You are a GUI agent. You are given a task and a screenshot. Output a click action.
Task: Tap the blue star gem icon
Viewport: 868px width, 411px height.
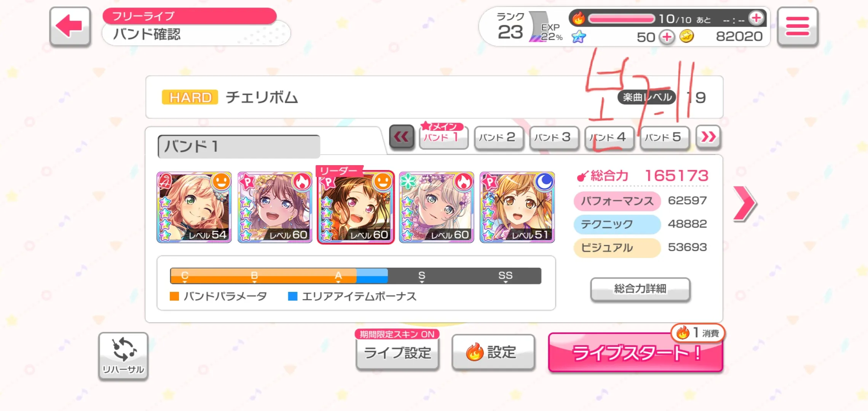[x=579, y=37]
